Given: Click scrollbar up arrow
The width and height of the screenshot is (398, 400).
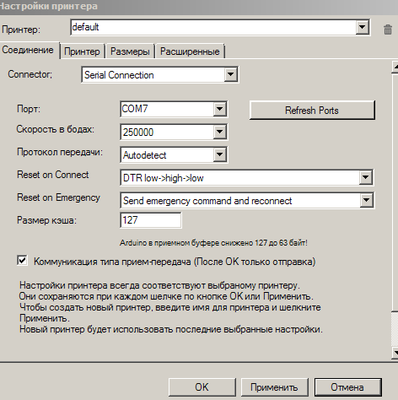Looking at the screenshot, I should [x=395, y=67].
